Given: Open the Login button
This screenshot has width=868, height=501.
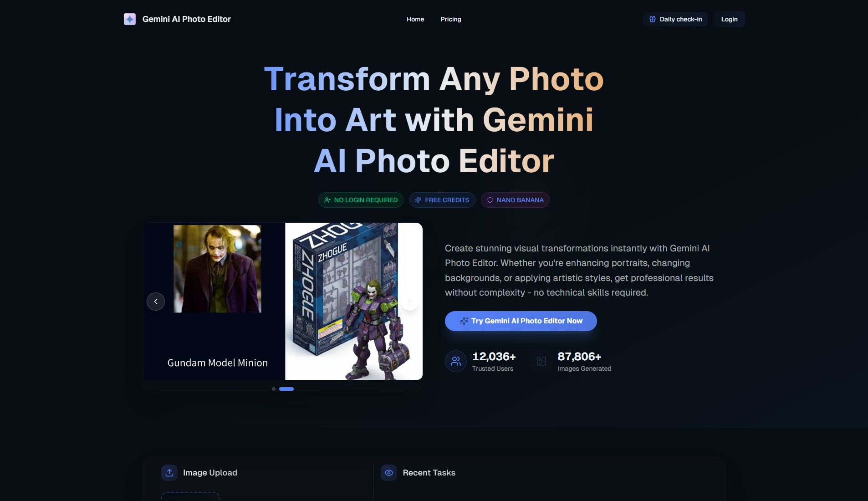Looking at the screenshot, I should pos(729,19).
